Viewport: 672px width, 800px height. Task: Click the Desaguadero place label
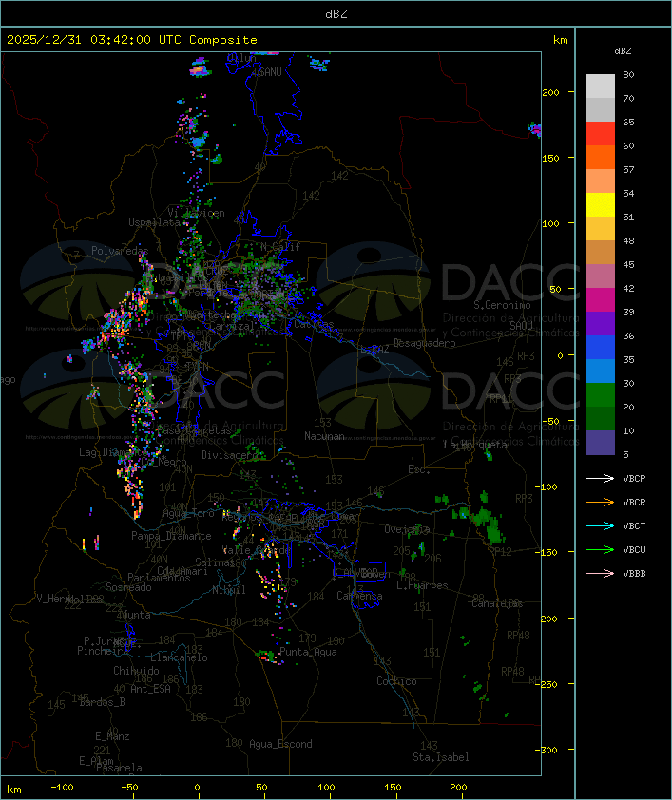tap(424, 343)
